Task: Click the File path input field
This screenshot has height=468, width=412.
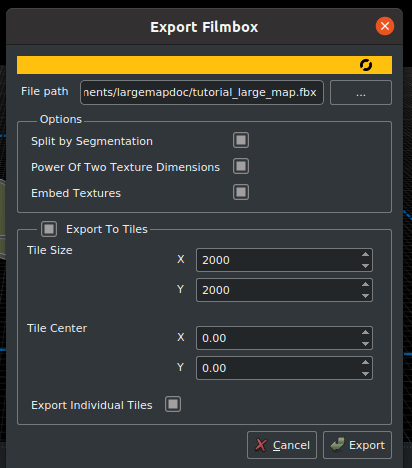Action: [x=202, y=92]
